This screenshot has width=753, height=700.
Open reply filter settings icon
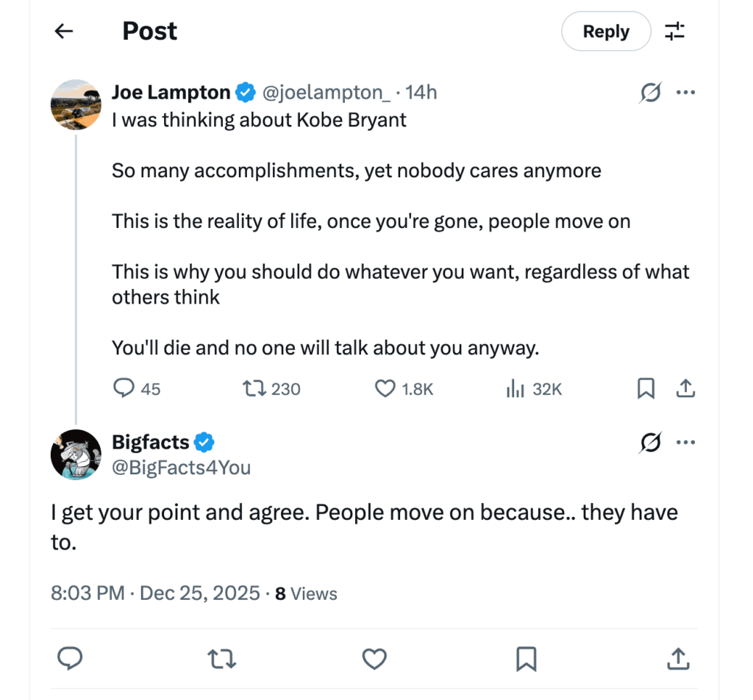click(674, 32)
